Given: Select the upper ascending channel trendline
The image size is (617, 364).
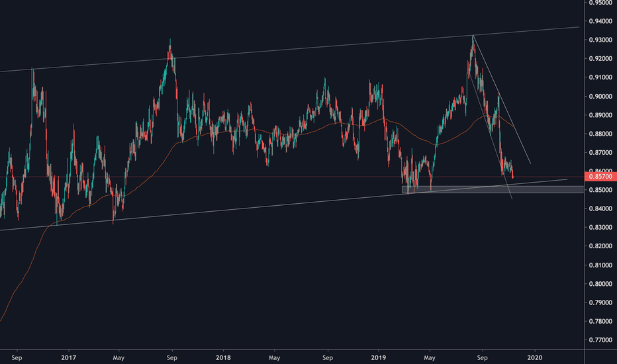Looking at the screenshot, I should coord(289,49).
